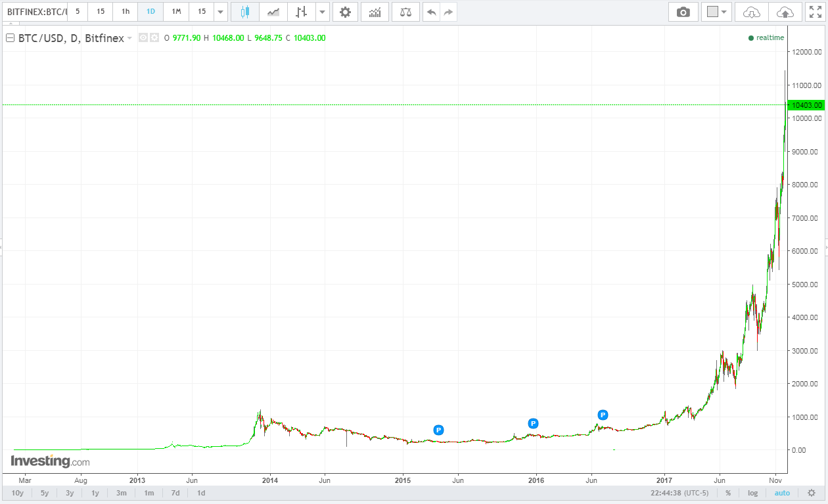
Task: Load a saved chart via cloud download icon
Action: tap(751, 12)
